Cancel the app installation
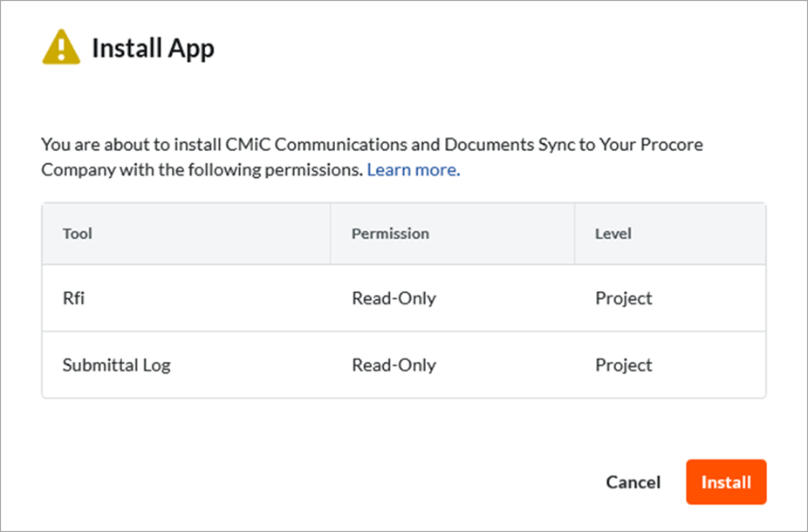The height and width of the screenshot is (532, 808). (633, 482)
